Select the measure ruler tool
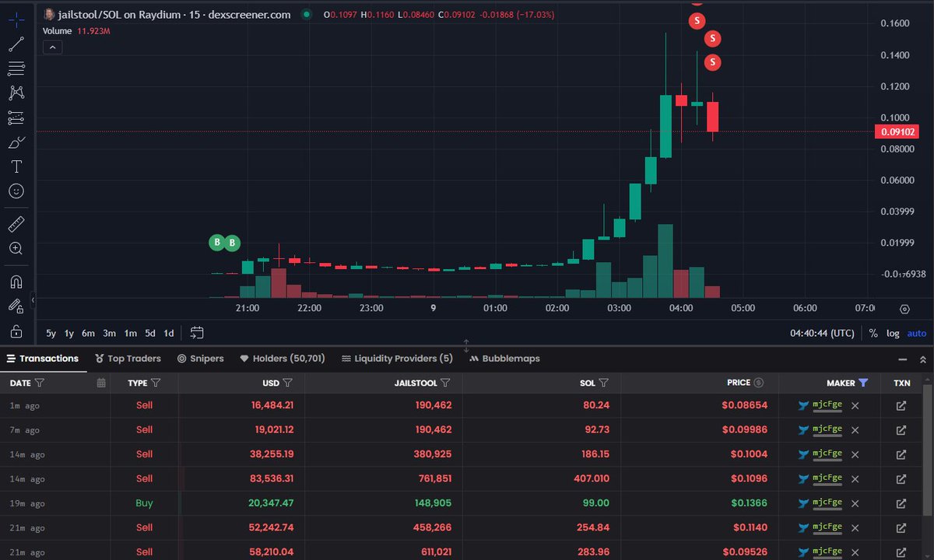The width and height of the screenshot is (934, 560). click(x=16, y=223)
